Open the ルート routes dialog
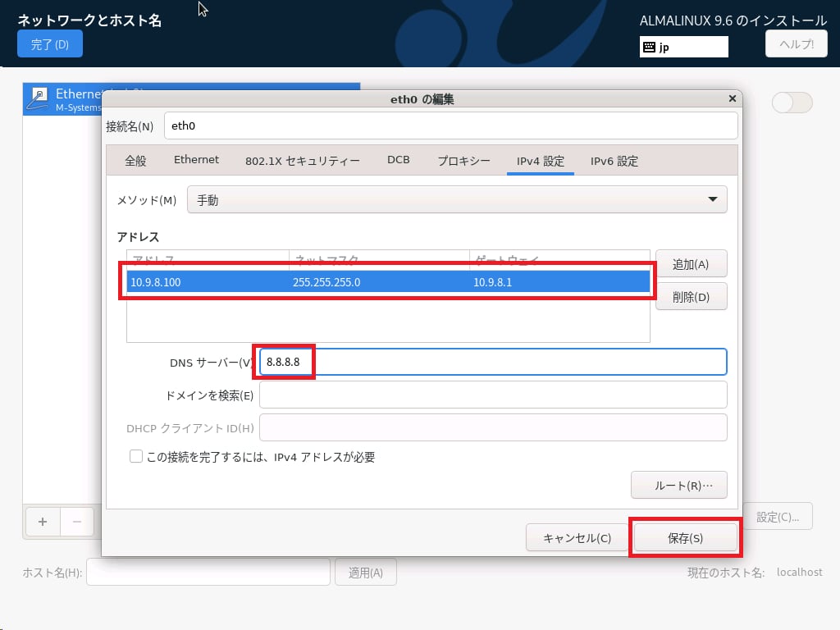The width and height of the screenshot is (840, 630). pyautogui.click(x=678, y=485)
